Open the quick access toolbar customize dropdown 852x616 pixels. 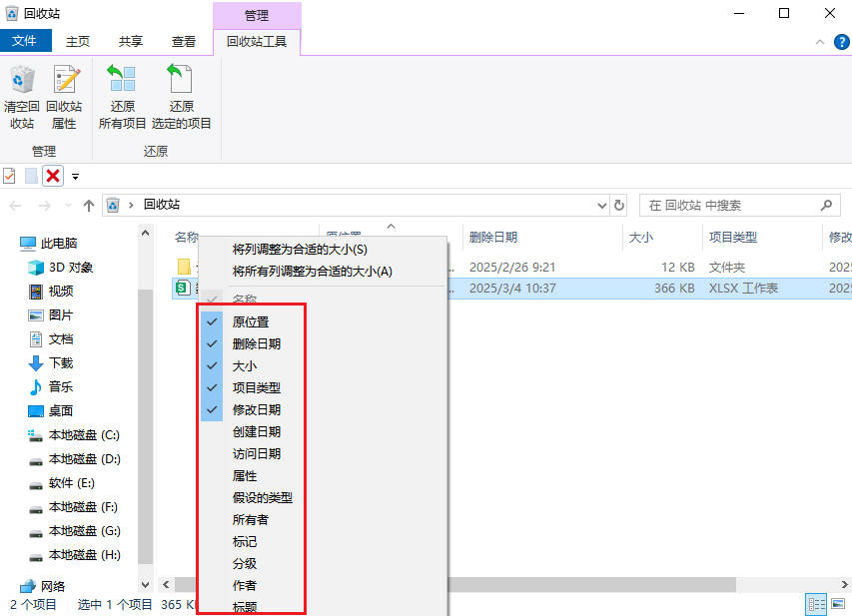click(75, 177)
